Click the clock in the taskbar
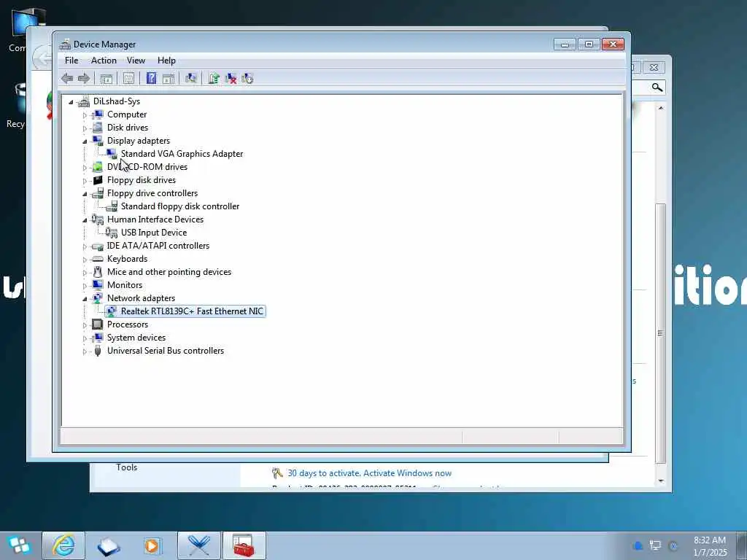The image size is (747, 560). pos(710,546)
